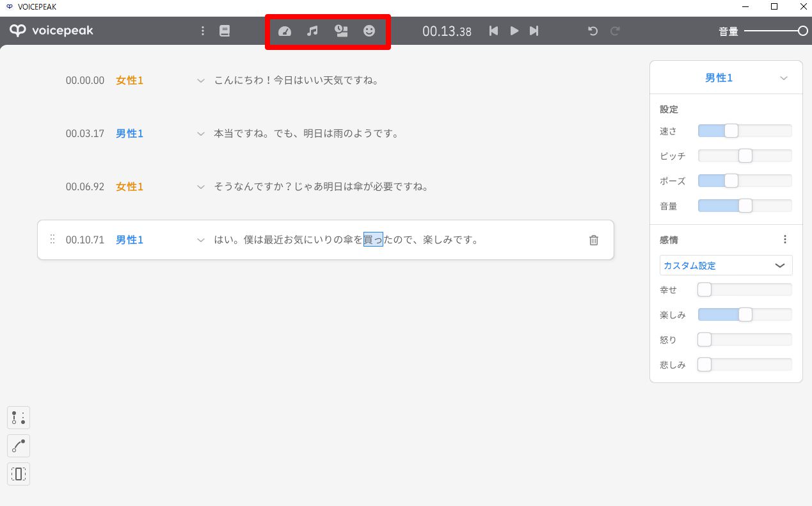Open the 男性1 narrator selector in side panel
Viewport: 812px width, 506px height.
726,78
